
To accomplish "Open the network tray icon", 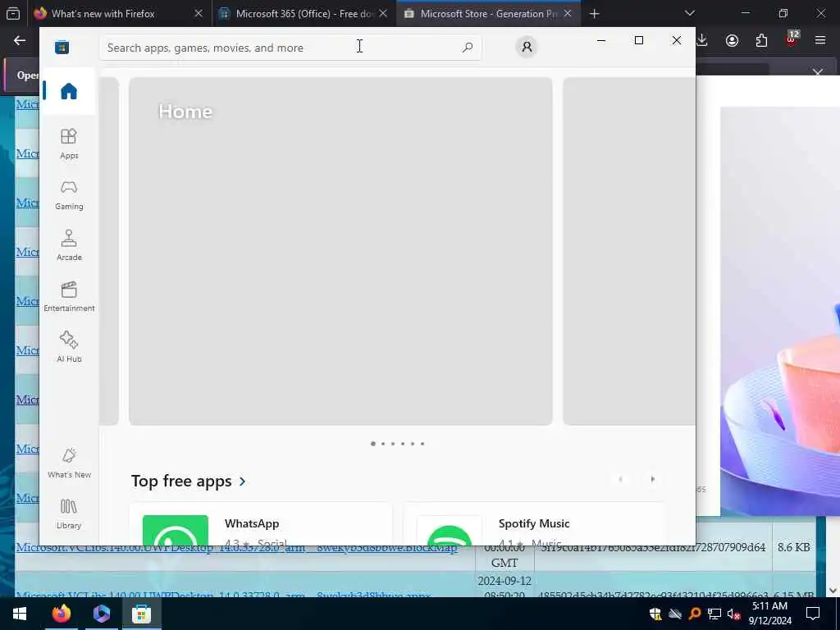I will tap(714, 614).
